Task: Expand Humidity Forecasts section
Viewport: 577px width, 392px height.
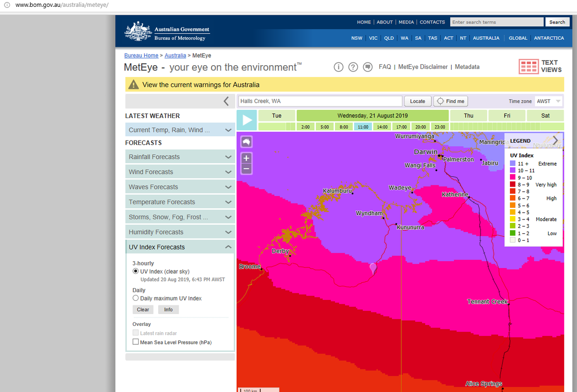Action: [x=180, y=232]
